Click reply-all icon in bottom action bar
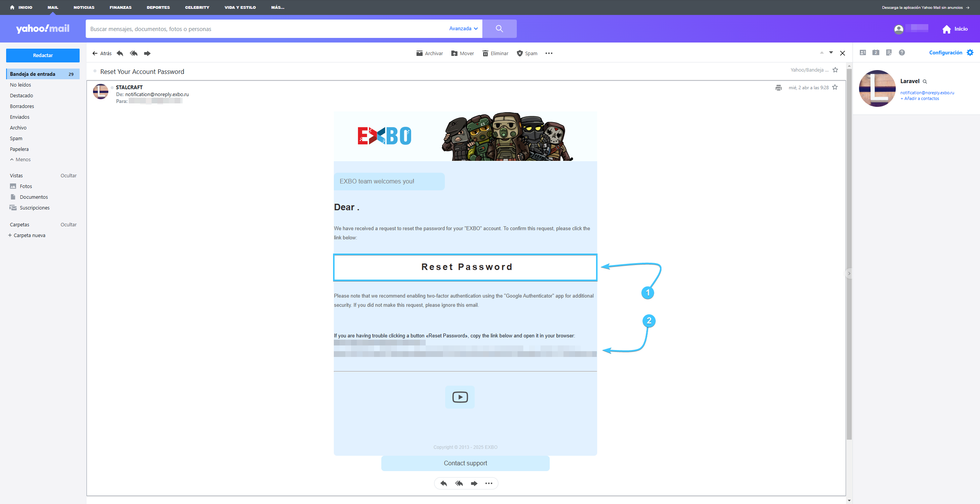Image resolution: width=980 pixels, height=504 pixels. point(459,483)
